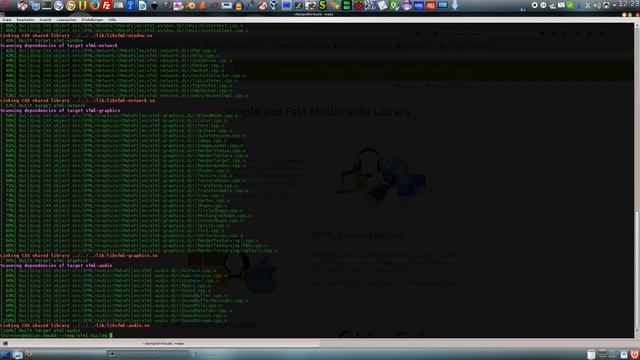640x360 pixels.
Task: Open the Blender launcher in the top panel
Action: [x=191, y=5]
